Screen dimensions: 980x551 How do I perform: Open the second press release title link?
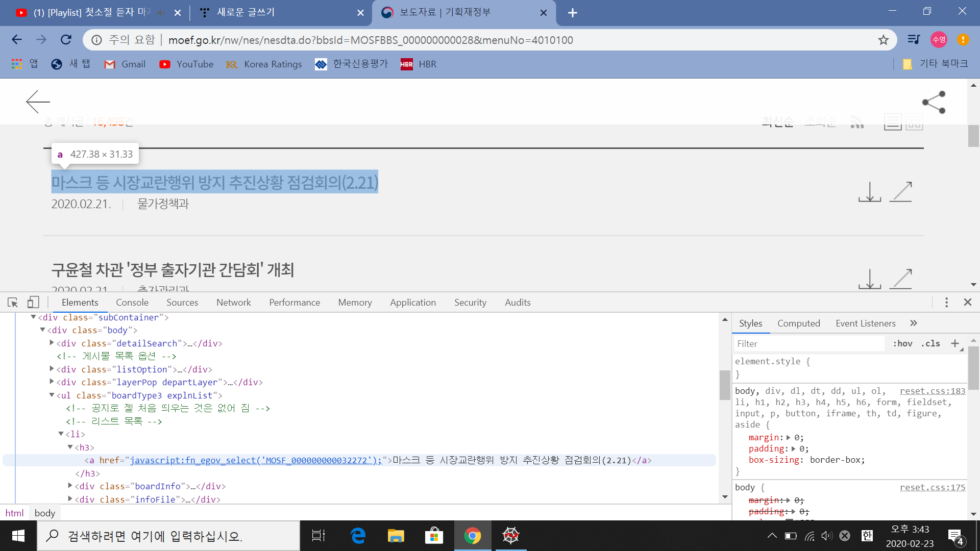pos(173,269)
